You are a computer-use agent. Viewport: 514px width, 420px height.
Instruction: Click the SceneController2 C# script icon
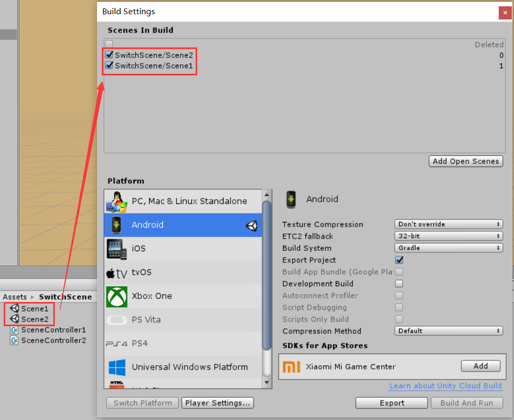click(x=14, y=341)
